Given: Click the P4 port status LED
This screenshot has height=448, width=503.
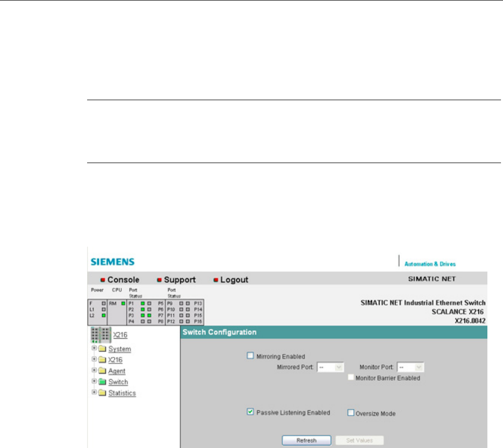Looking at the screenshot, I should coord(143,321).
